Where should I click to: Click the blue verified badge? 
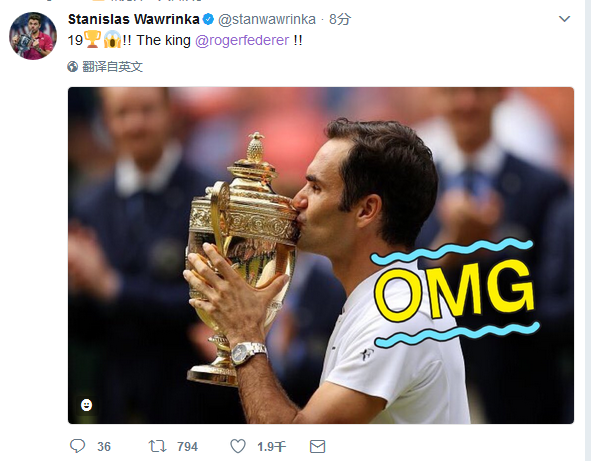point(208,19)
